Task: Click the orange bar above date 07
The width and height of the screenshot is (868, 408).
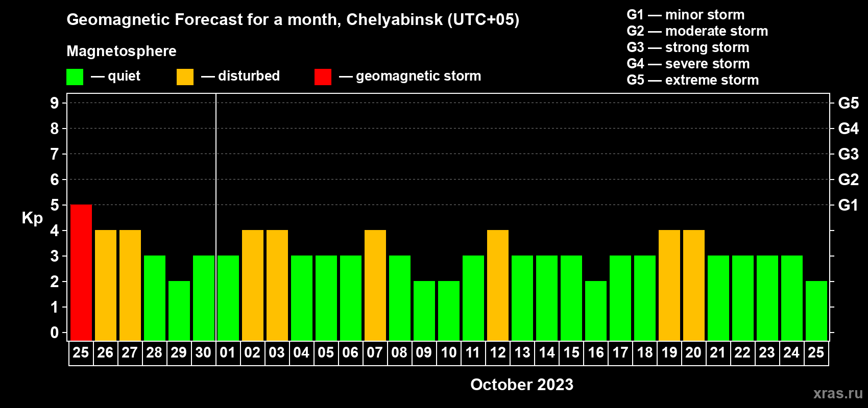Action: (x=375, y=285)
